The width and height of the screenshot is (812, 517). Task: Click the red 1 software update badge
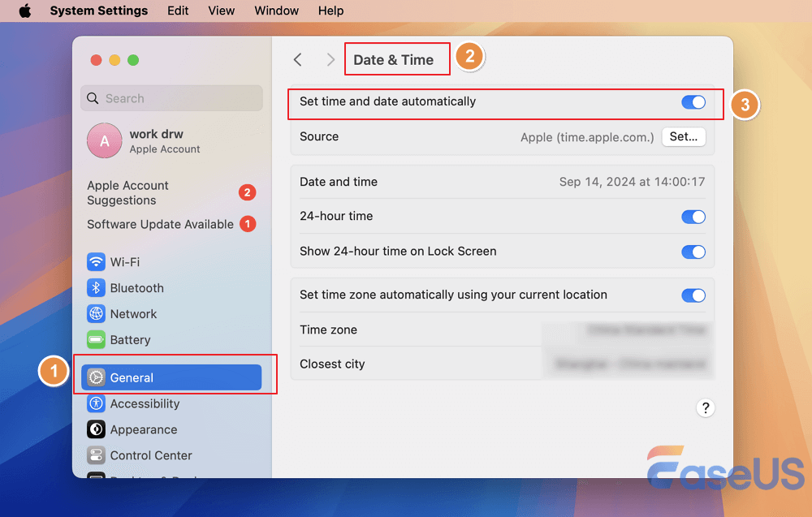coord(247,224)
